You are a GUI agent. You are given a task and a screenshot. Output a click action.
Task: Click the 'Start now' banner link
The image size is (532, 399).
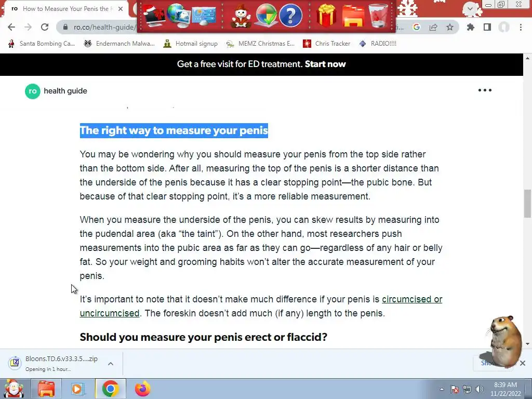(x=325, y=64)
